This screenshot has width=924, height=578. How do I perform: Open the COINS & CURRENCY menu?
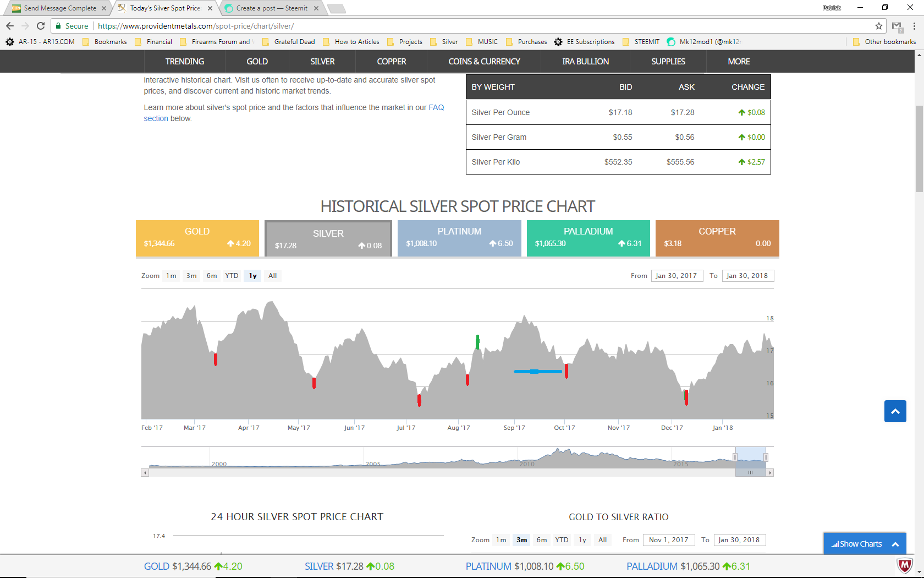pyautogui.click(x=484, y=62)
